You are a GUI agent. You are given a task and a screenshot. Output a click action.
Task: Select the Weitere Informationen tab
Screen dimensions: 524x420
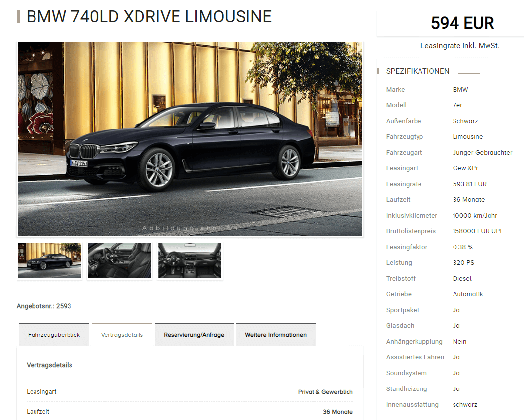[276, 334]
